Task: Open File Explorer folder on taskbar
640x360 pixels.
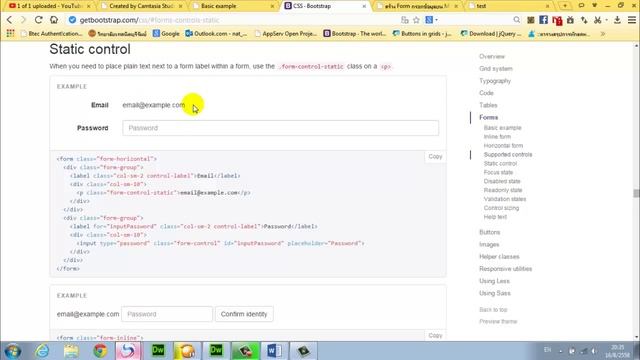Action: pos(71,351)
